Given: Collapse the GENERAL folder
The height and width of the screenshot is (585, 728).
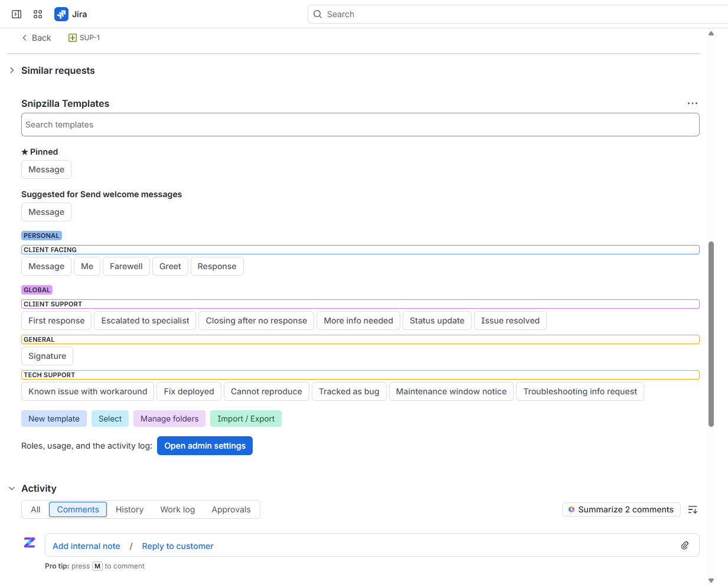Looking at the screenshot, I should [360, 339].
